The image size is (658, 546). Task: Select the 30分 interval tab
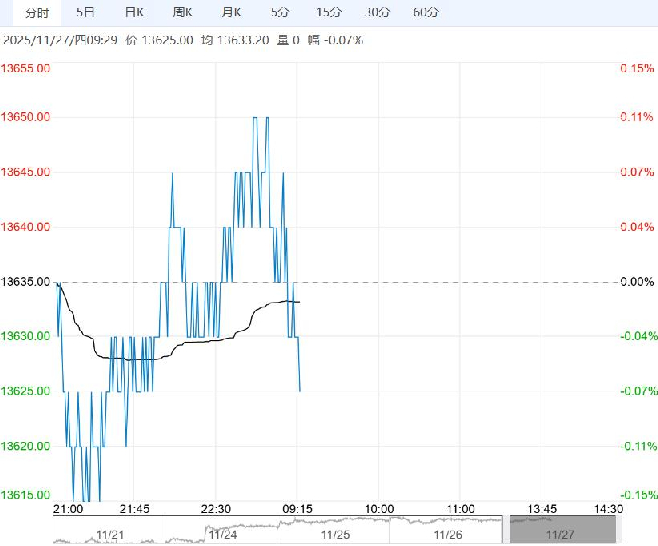coord(378,12)
